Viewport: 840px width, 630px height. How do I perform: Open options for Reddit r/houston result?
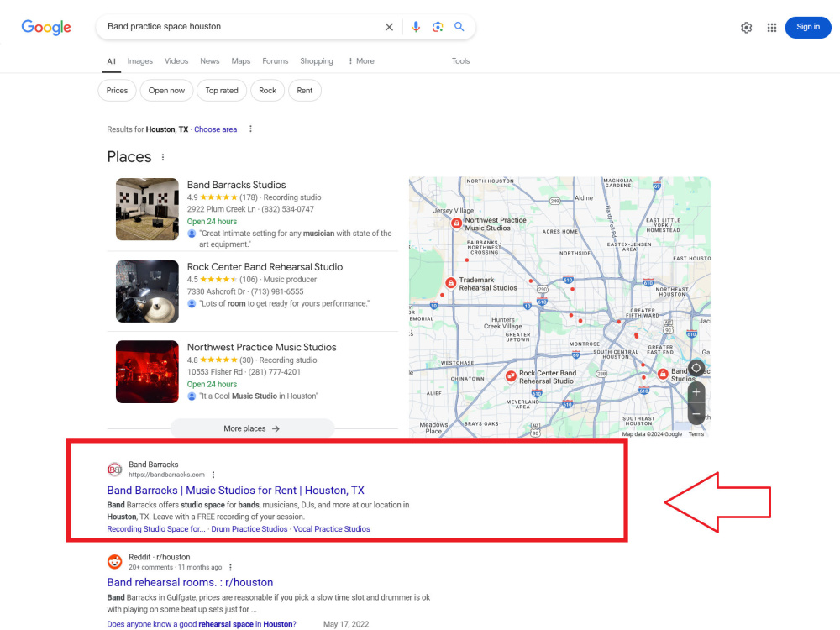[230, 567]
